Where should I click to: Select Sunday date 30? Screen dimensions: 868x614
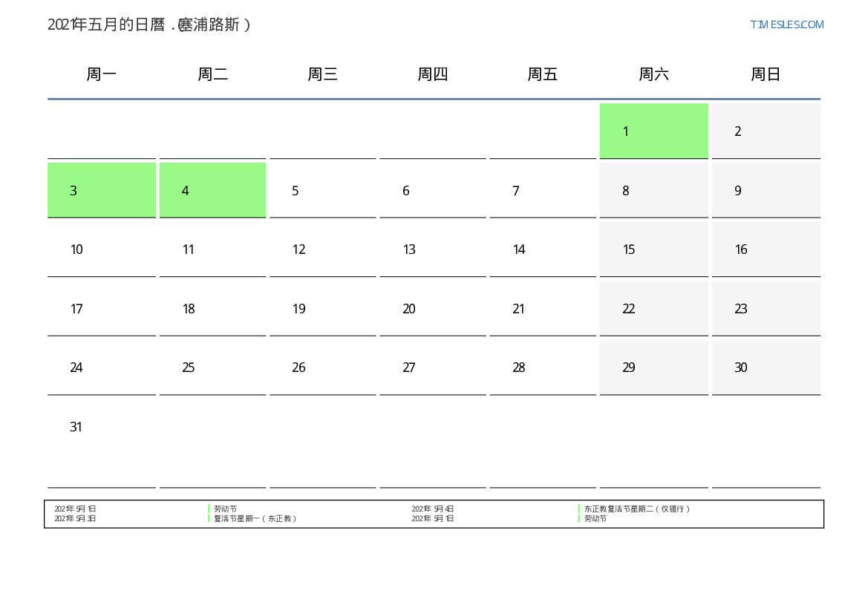coord(740,368)
